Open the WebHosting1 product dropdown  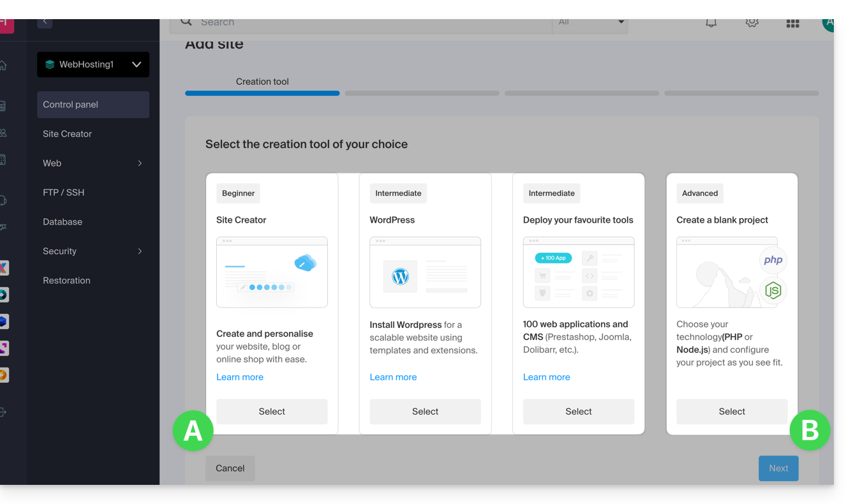coord(93,64)
